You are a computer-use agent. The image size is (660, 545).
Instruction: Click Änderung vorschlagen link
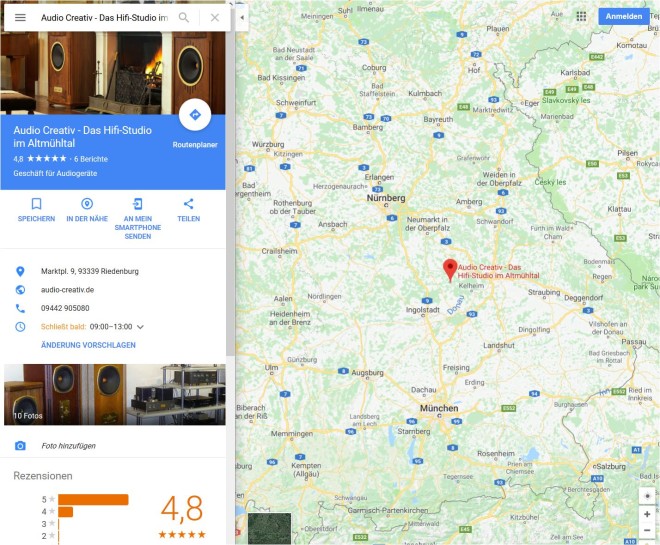click(x=88, y=345)
